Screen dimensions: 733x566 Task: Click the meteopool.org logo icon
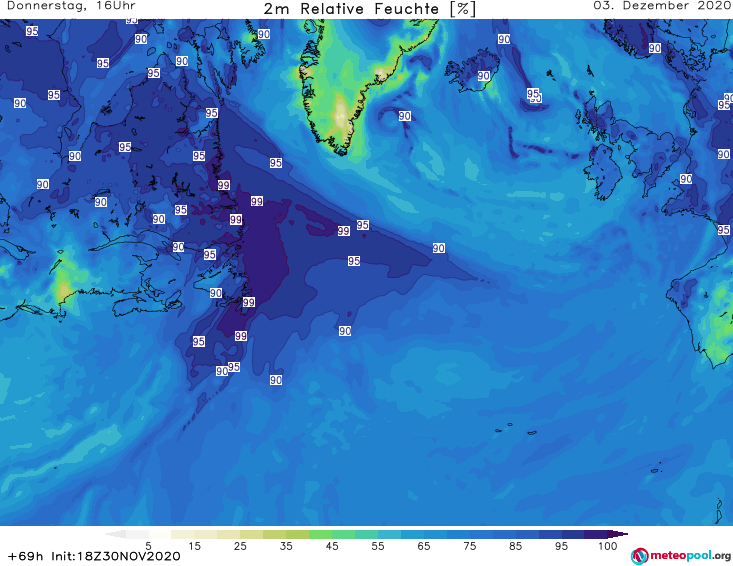(639, 556)
